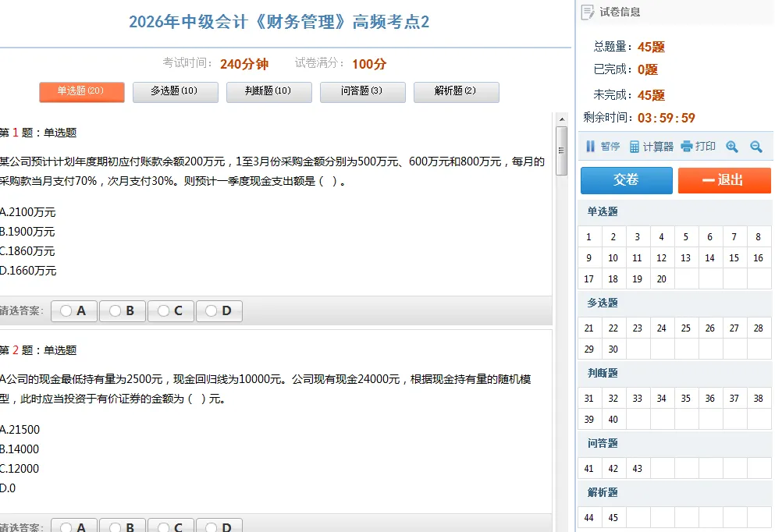The height and width of the screenshot is (532, 775).
Task: Select answer A for question 1
Action: [x=74, y=310]
